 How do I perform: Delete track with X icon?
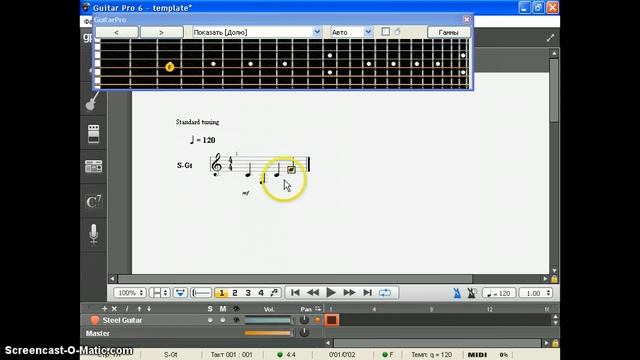[x=115, y=309]
